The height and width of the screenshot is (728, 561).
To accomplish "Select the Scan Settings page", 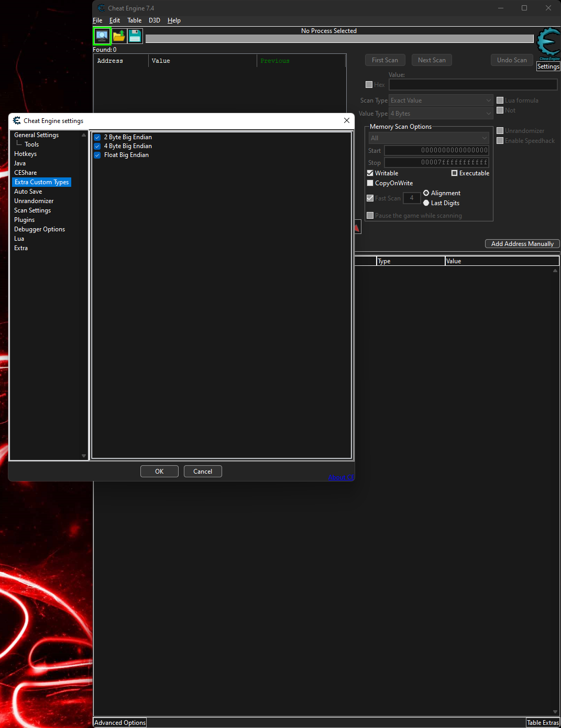I will [x=32, y=210].
